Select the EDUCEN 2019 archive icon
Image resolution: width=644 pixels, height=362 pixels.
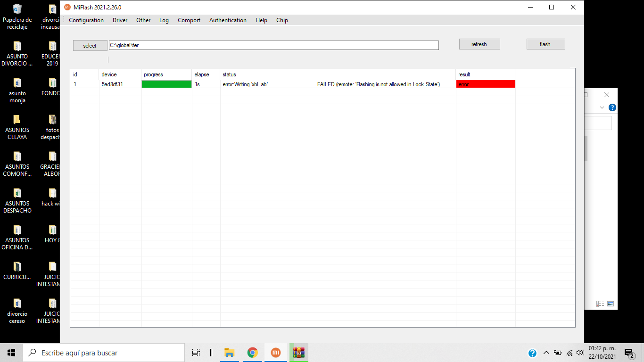pos(51,53)
